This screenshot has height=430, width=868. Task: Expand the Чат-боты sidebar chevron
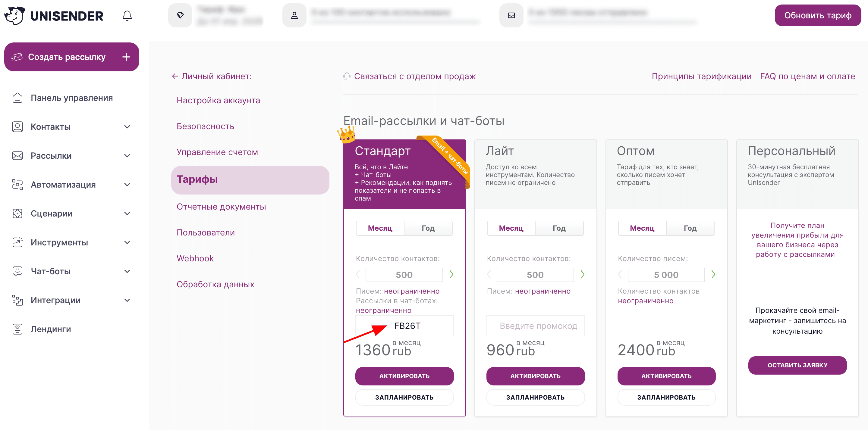click(x=127, y=271)
